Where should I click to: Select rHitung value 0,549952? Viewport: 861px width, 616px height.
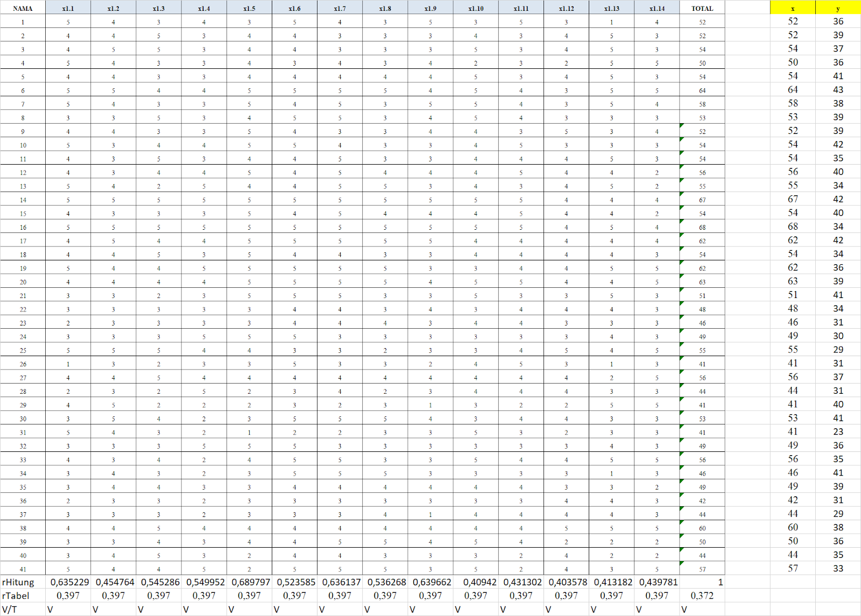(x=205, y=582)
